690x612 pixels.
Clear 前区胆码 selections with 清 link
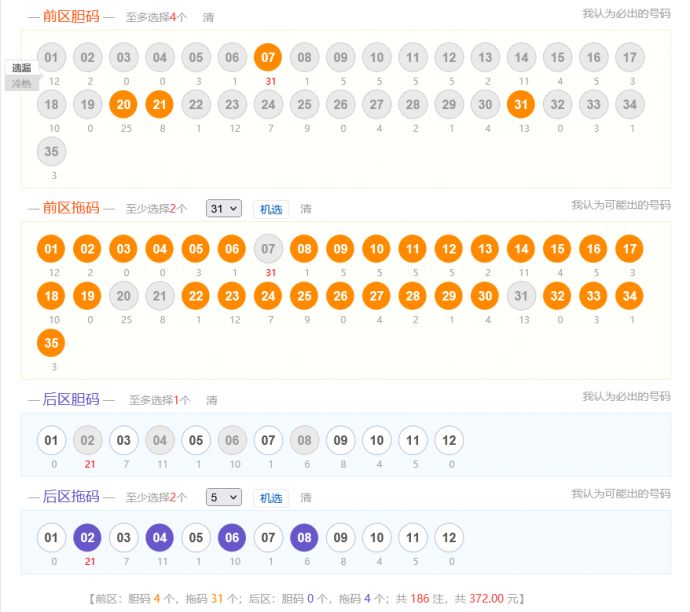click(208, 17)
